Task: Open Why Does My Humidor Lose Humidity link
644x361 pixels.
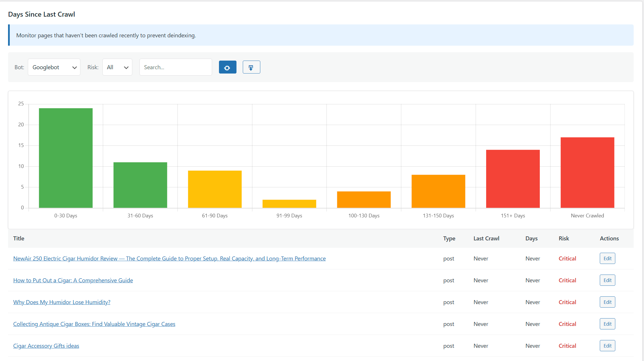Action: pyautogui.click(x=62, y=302)
